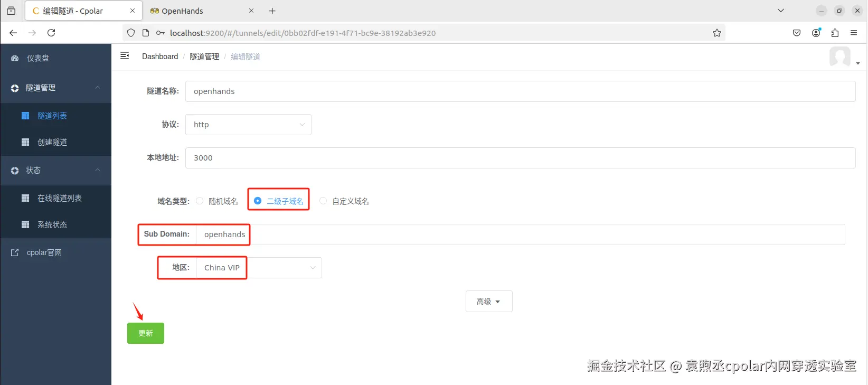Viewport: 868px width, 385px height.
Task: Click the hamburger sidebar toggle icon
Action: 125,55
